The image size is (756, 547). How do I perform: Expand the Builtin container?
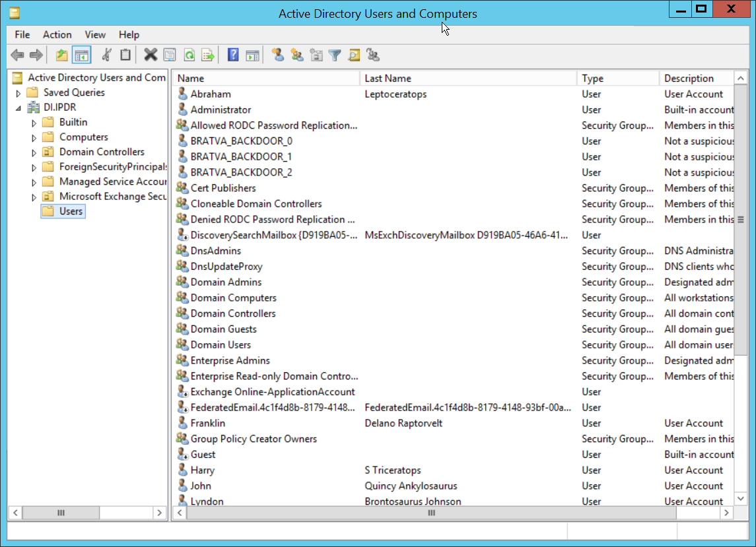pyautogui.click(x=34, y=123)
